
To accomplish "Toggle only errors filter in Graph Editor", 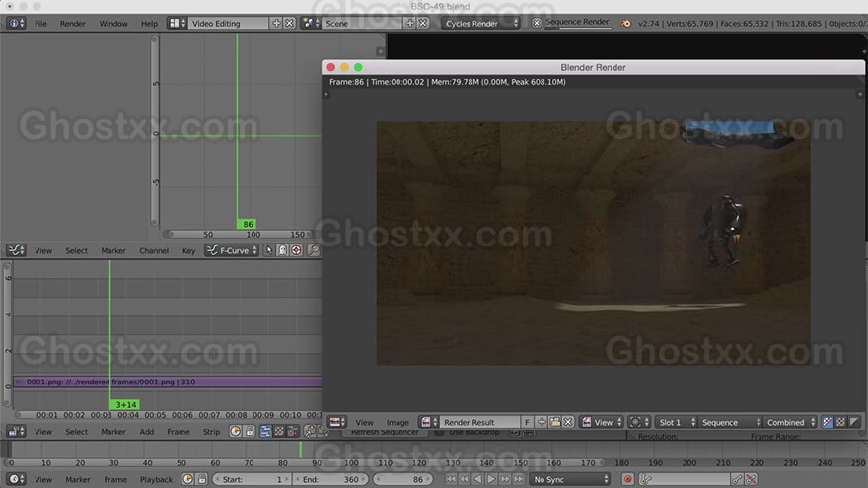I will (296, 250).
